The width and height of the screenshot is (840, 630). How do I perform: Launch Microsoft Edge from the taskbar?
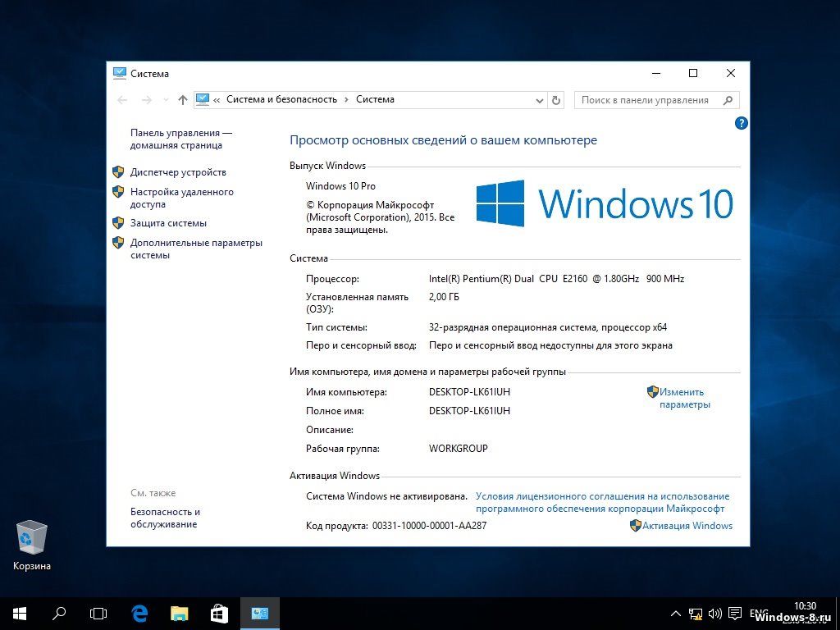click(x=139, y=614)
